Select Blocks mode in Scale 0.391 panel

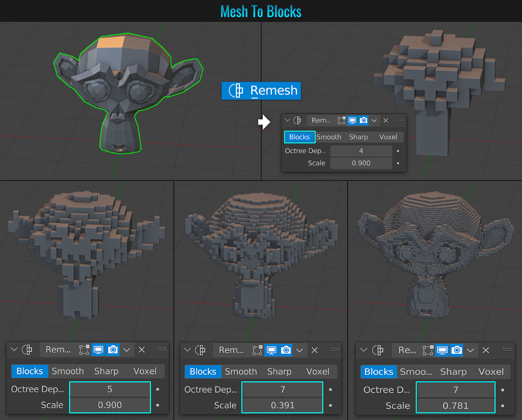(x=203, y=371)
